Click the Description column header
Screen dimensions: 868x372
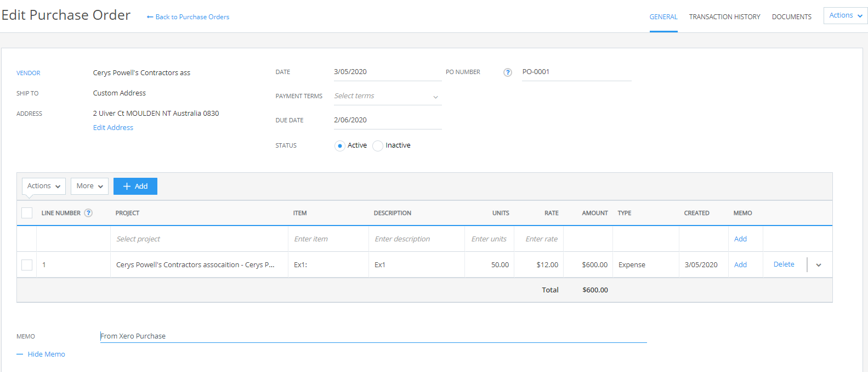(393, 213)
